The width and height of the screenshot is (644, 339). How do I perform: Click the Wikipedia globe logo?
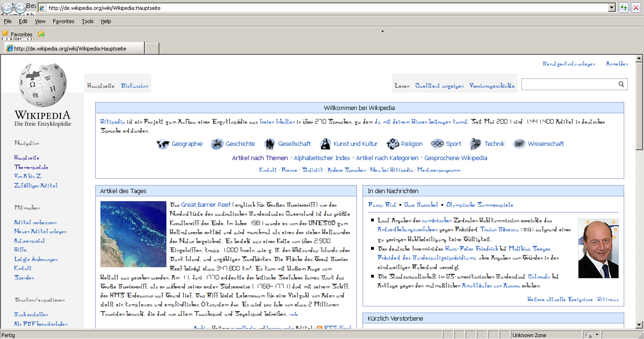[x=42, y=85]
